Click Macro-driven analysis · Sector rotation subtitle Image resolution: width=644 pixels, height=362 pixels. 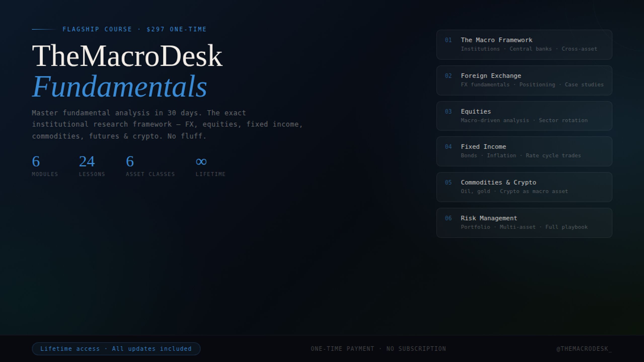coord(524,120)
